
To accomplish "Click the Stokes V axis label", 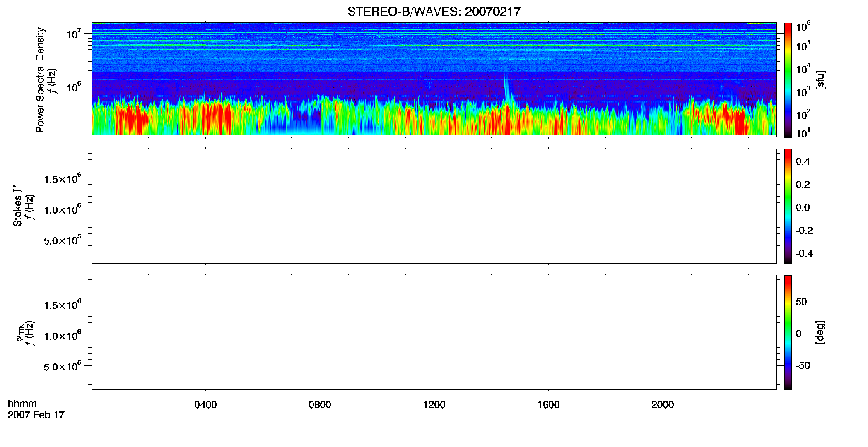I will 17,206.
